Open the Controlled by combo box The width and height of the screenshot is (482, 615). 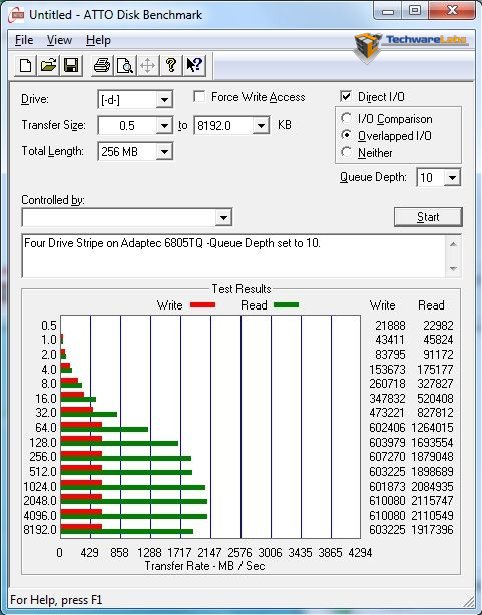point(127,217)
